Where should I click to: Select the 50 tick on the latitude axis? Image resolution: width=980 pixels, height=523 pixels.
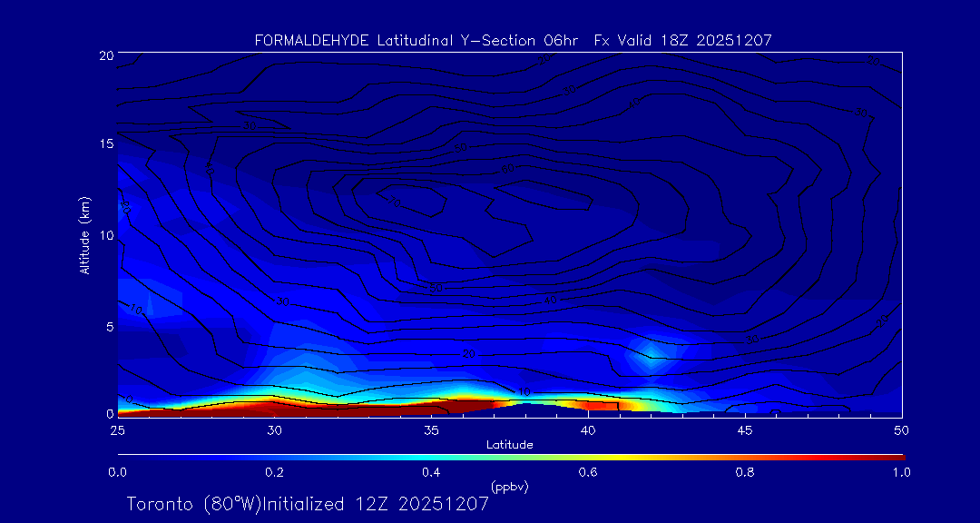pyautogui.click(x=901, y=429)
